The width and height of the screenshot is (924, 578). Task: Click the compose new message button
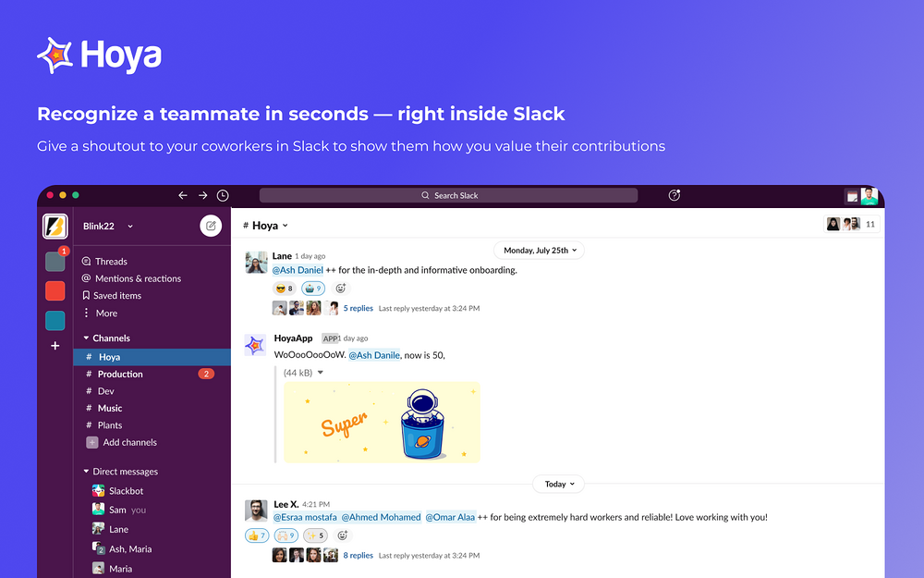tap(211, 226)
